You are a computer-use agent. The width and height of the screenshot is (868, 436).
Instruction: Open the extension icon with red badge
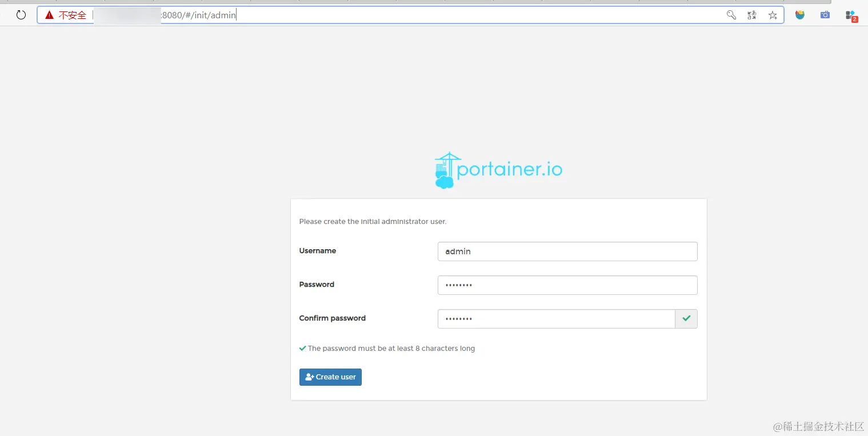click(x=851, y=16)
